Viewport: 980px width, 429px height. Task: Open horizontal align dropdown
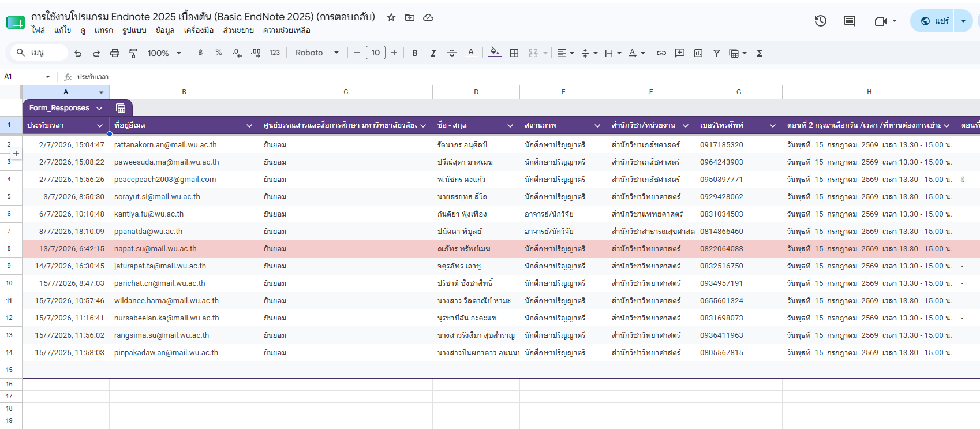(x=565, y=53)
